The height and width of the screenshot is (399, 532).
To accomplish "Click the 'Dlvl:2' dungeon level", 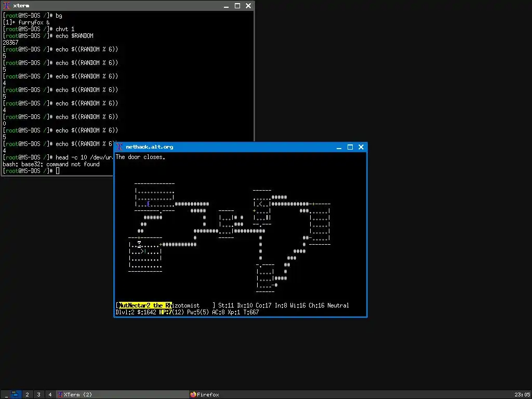I will point(125,312).
